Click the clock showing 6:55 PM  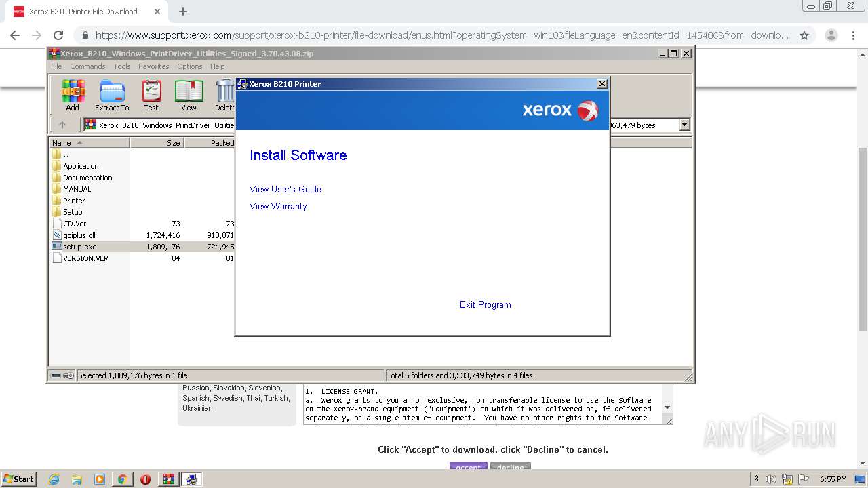coord(833,479)
